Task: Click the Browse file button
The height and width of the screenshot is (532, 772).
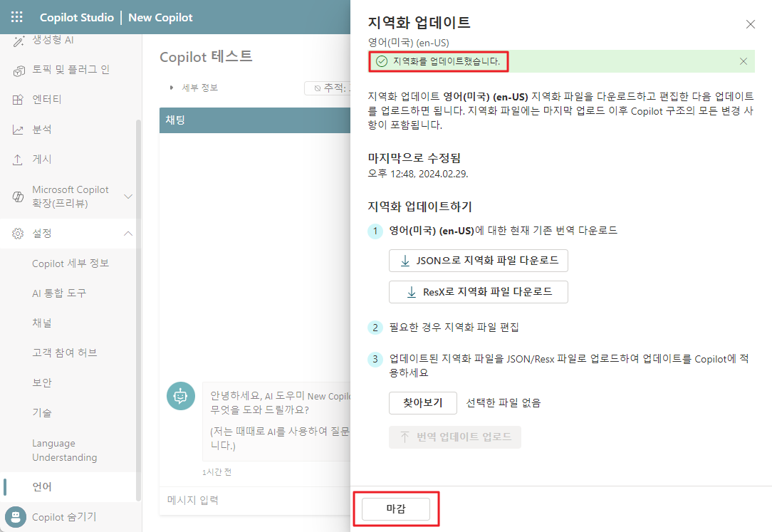Action: point(422,403)
